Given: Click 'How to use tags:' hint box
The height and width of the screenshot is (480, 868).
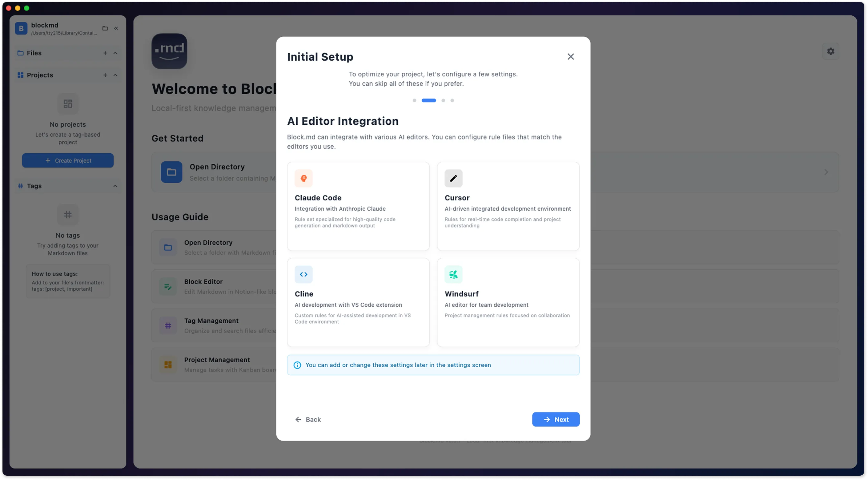Looking at the screenshot, I should tap(68, 281).
